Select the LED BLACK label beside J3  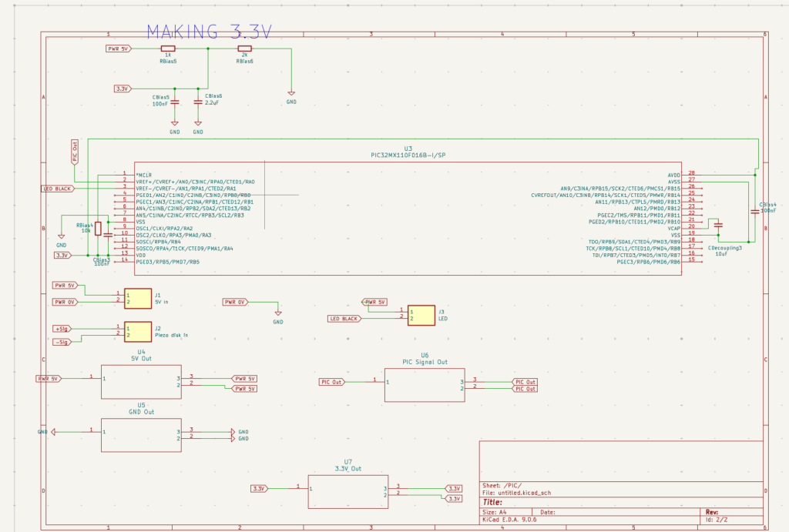coord(344,319)
